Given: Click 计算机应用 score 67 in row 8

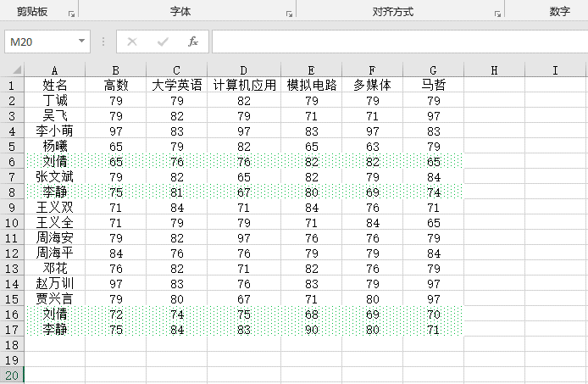Looking at the screenshot, I should click(244, 192).
